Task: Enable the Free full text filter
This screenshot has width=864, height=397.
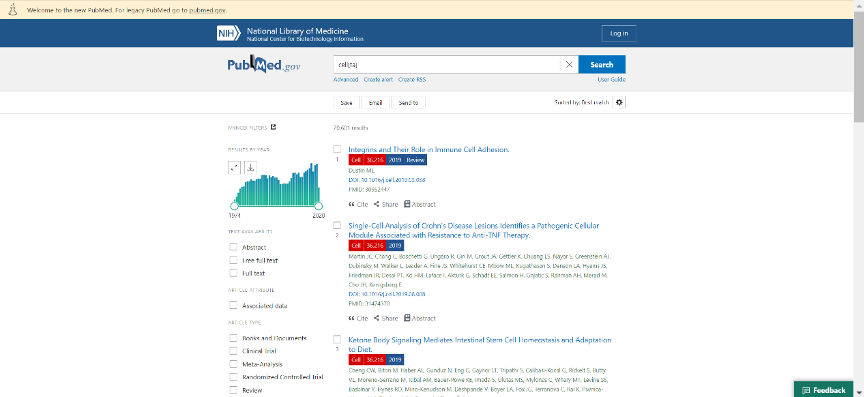Action: 233,260
